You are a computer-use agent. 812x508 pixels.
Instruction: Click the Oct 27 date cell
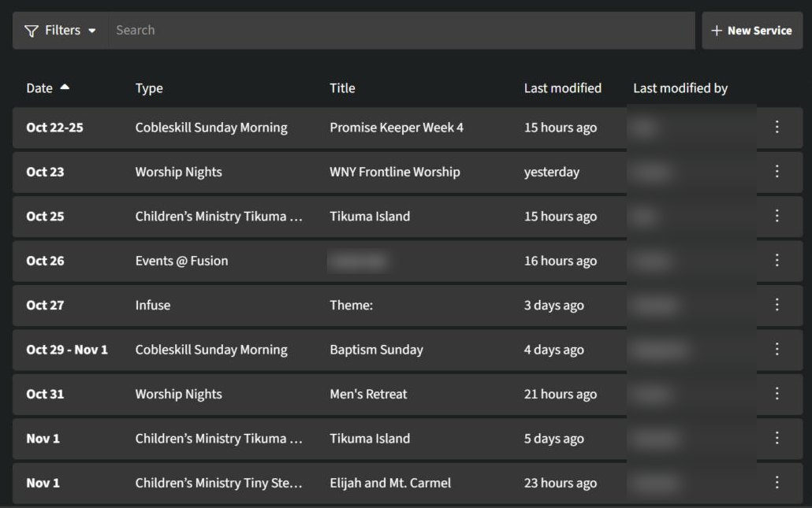point(45,306)
